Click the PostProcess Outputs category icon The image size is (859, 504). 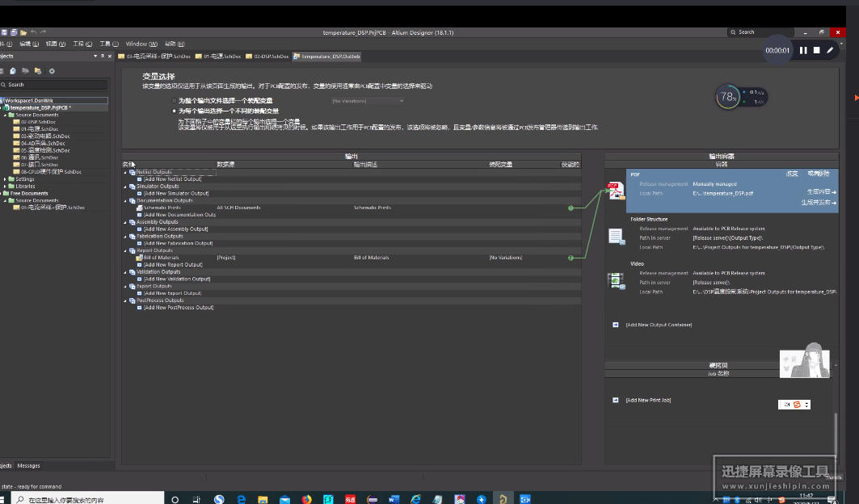[x=132, y=300]
